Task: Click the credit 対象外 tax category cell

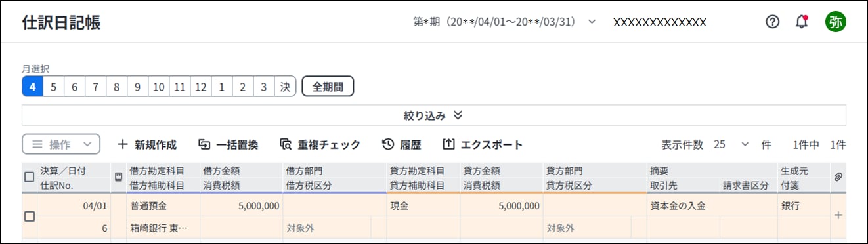Action: pyautogui.click(x=587, y=228)
